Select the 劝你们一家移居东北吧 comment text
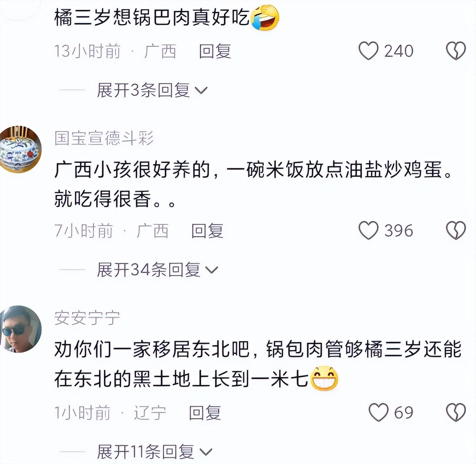This screenshot has height=464, width=476. [258, 364]
